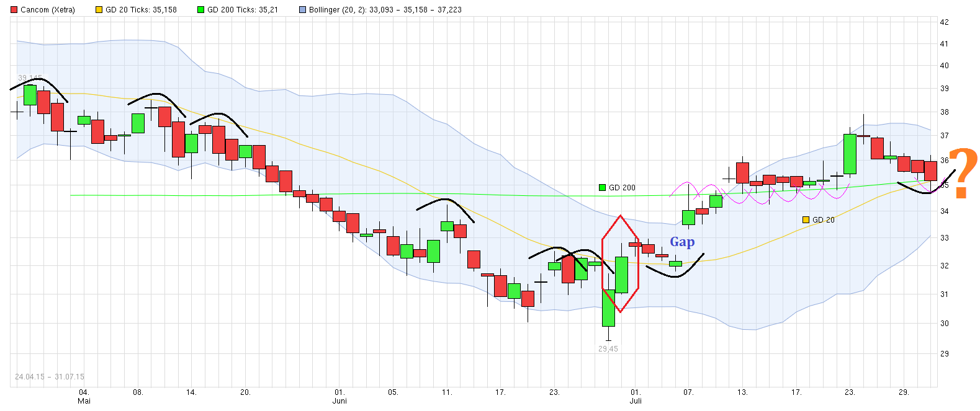Click the green square beside the in-chart GD 200 label
Image resolution: width=980 pixels, height=411 pixels.
tap(602, 187)
